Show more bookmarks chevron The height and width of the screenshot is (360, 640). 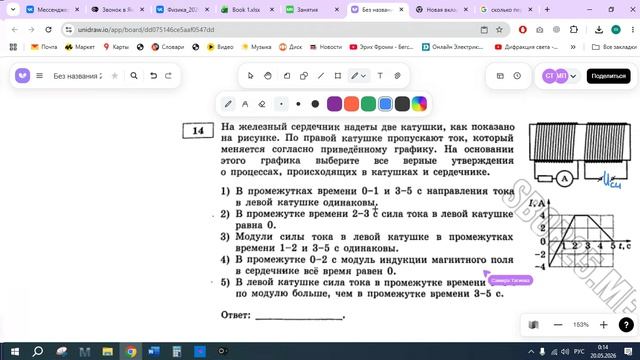pos(573,47)
